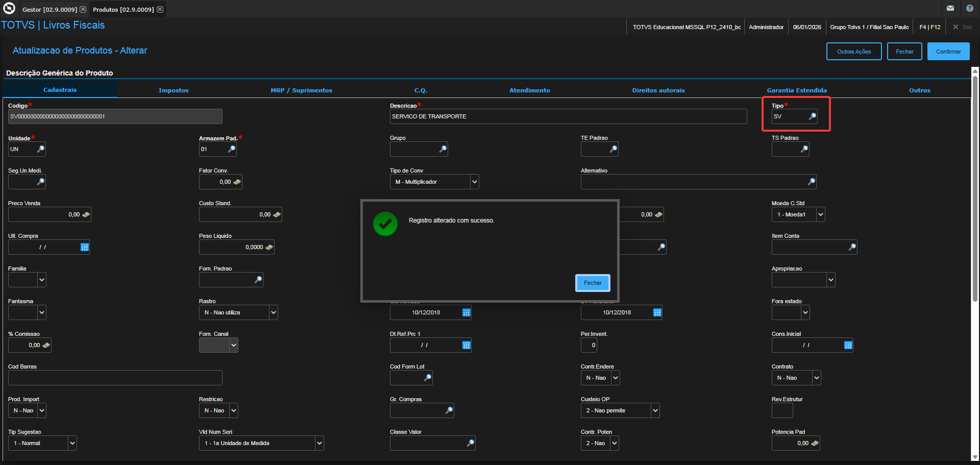Expand the Restricao dropdown
The width and height of the screenshot is (980, 465).
coord(234,410)
